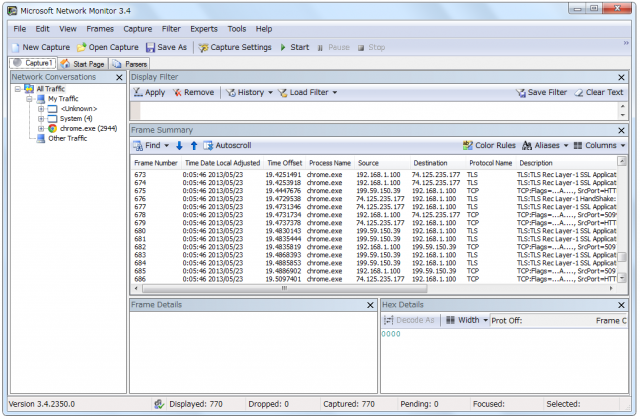Click the Stop capture button
The image size is (640, 419).
coord(371,47)
